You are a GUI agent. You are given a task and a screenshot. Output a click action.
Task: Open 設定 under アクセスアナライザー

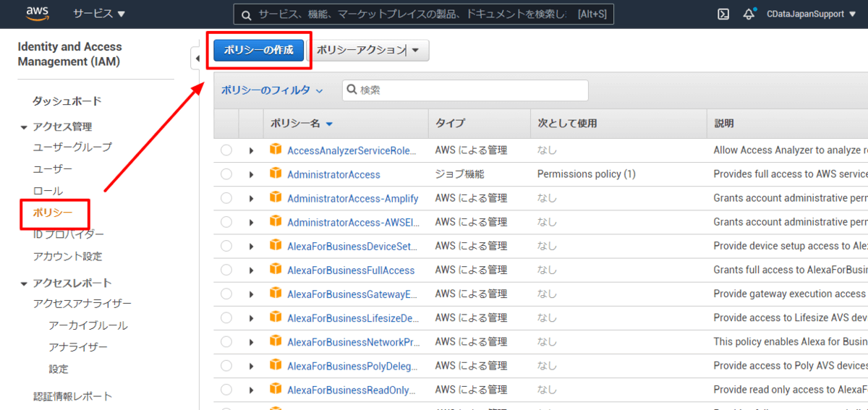[x=59, y=369]
